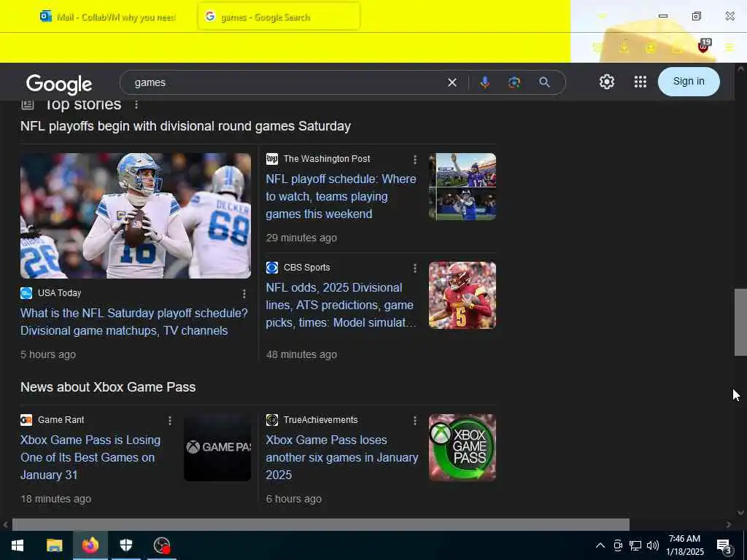Screen dimensions: 747x560
Task: Open File Explorer from taskbar
Action: [x=54, y=545]
